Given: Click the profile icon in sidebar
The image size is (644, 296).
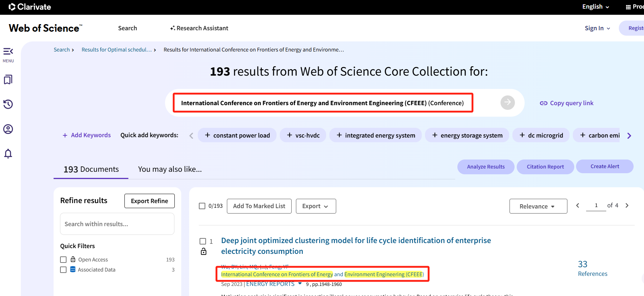Looking at the screenshot, I should coord(8,129).
